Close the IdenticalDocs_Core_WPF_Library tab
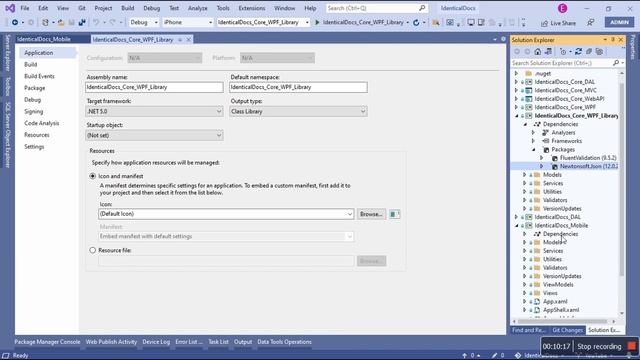 point(189,40)
